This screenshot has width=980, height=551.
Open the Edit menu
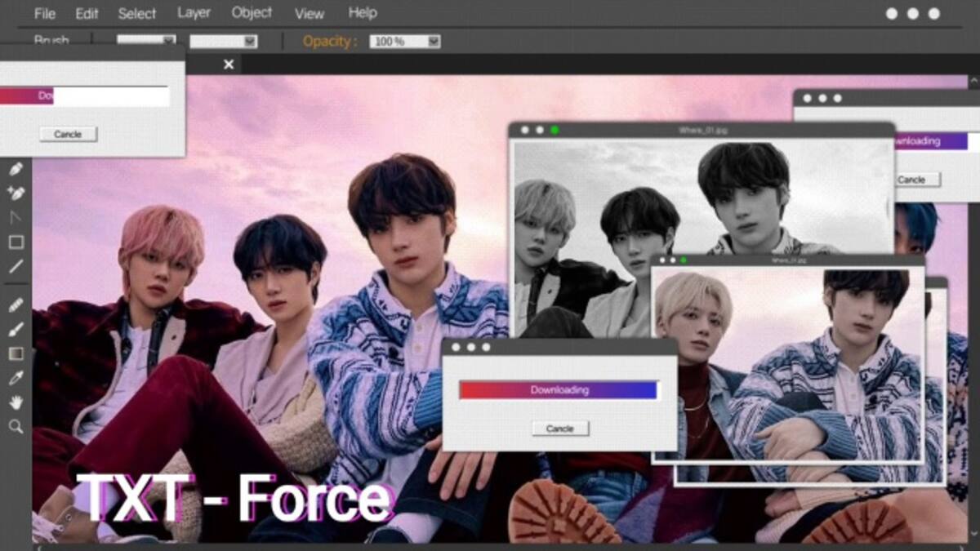click(87, 14)
